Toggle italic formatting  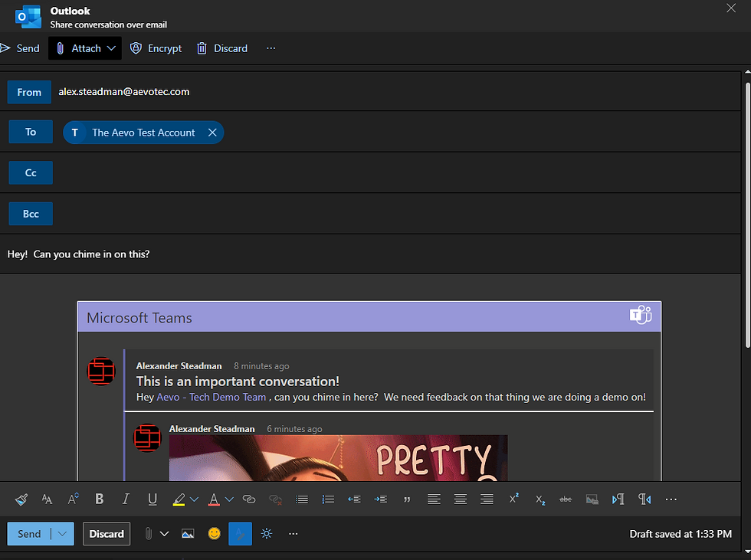126,499
